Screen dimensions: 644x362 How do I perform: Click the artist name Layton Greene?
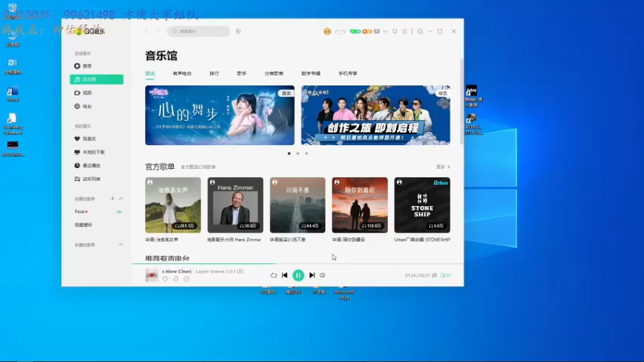click(x=210, y=271)
